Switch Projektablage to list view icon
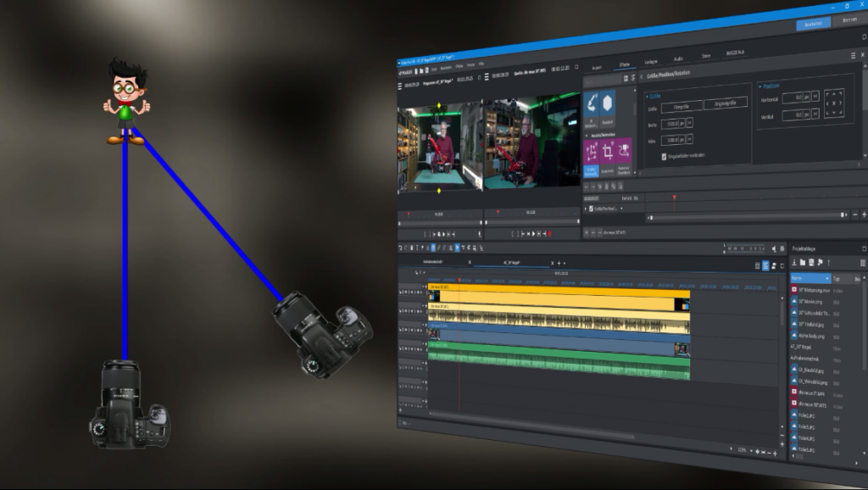The height and width of the screenshot is (490, 868). (862, 263)
